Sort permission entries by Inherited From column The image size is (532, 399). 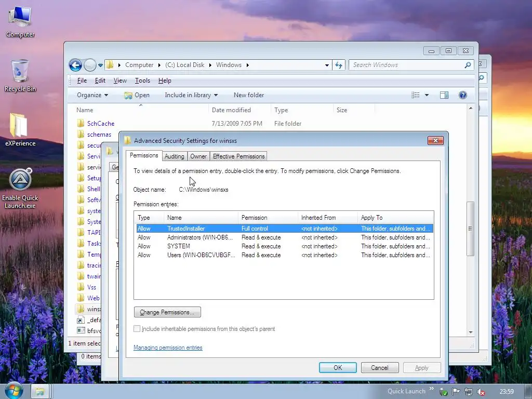tap(327, 218)
